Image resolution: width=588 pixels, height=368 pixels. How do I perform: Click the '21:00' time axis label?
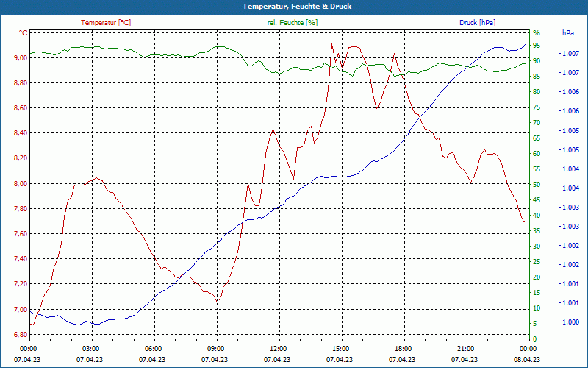click(465, 348)
